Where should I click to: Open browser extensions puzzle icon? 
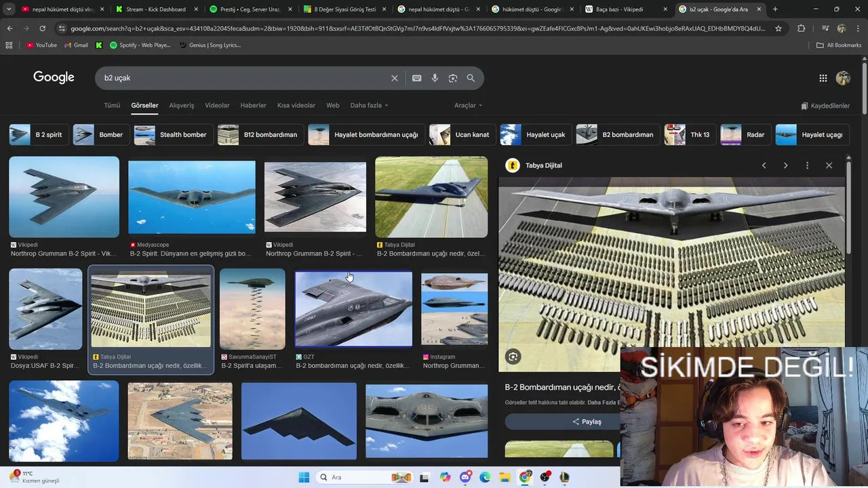pos(801,28)
